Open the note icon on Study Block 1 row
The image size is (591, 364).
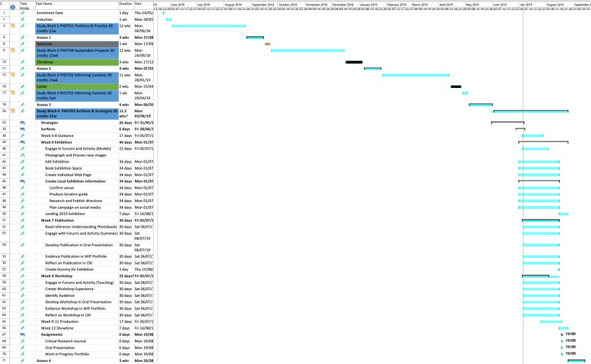13,26
